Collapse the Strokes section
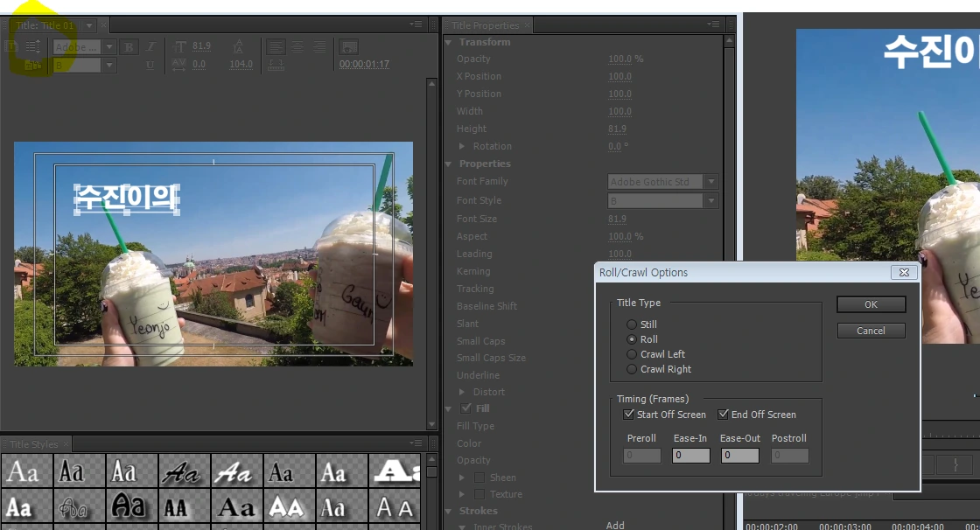The width and height of the screenshot is (980, 530). tap(448, 512)
